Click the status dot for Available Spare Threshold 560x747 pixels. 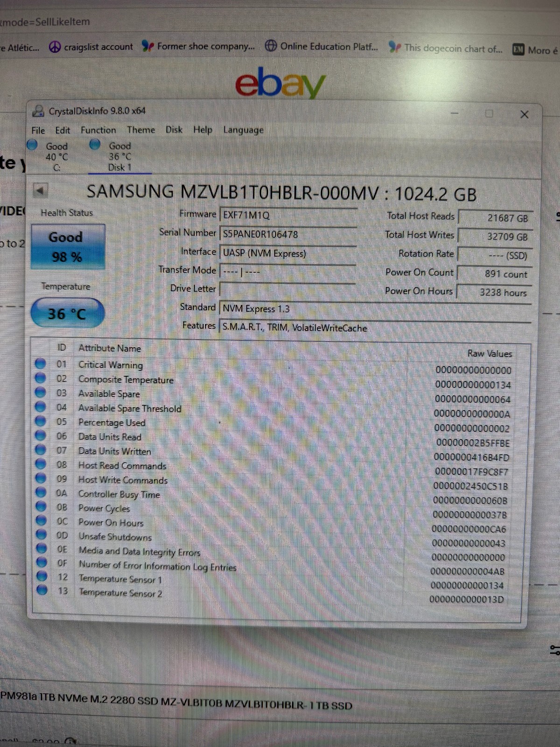tap(41, 407)
